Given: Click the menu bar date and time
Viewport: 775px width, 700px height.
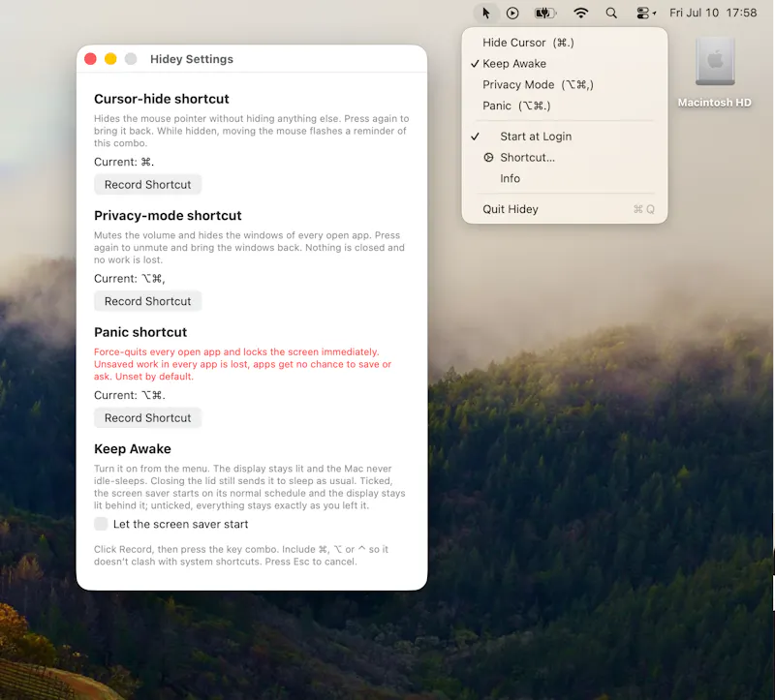Looking at the screenshot, I should click(x=713, y=13).
